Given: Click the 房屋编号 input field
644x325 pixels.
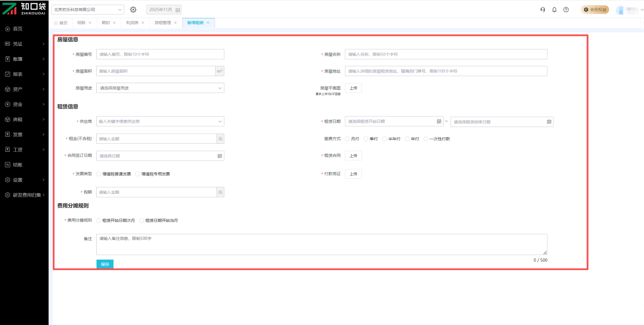Looking at the screenshot, I should pyautogui.click(x=160, y=54).
